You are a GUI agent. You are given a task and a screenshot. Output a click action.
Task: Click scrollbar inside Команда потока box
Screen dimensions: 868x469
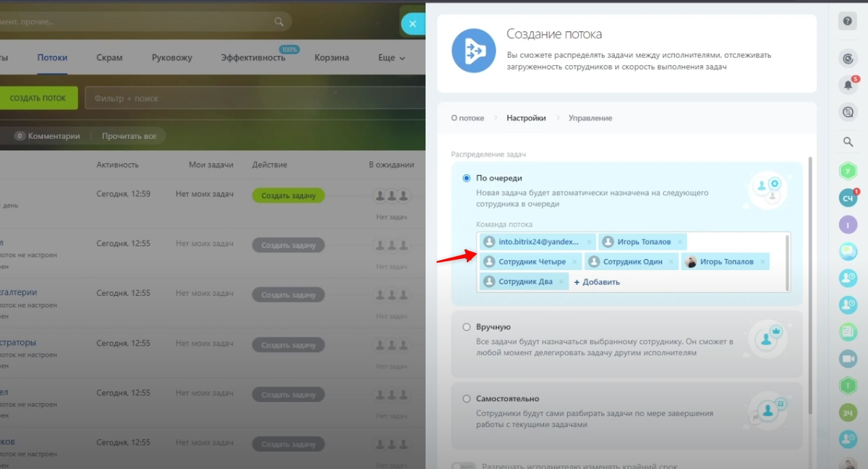tap(788, 262)
